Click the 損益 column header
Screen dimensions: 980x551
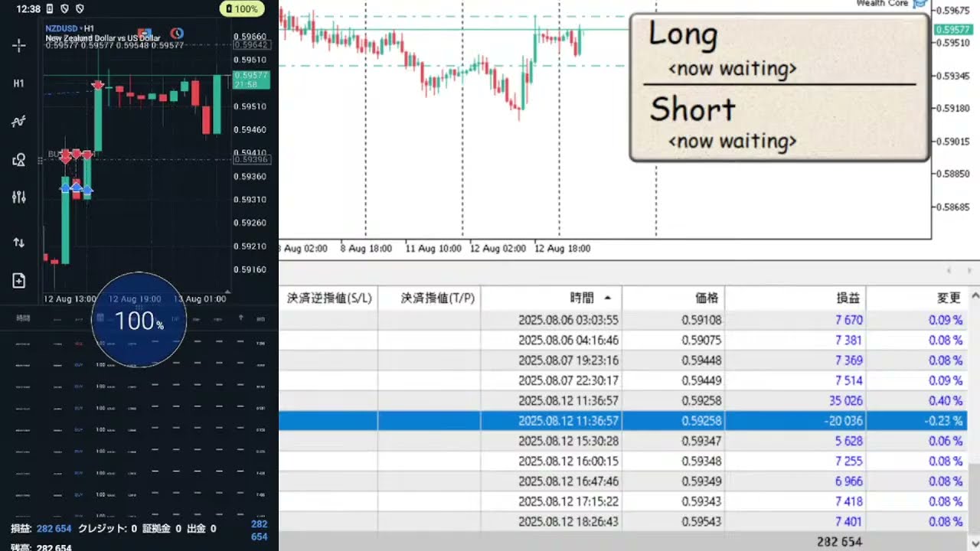[x=848, y=298]
